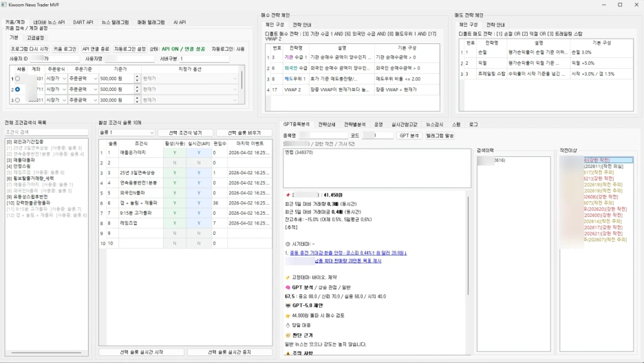Open the 뉴스 텔레그램 tab

115,22
